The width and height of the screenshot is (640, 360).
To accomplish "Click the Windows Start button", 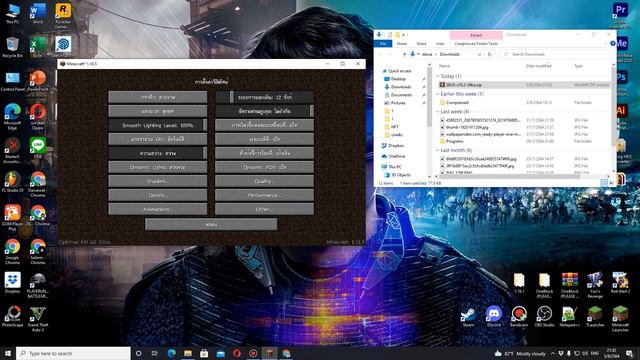I will coord(8,353).
